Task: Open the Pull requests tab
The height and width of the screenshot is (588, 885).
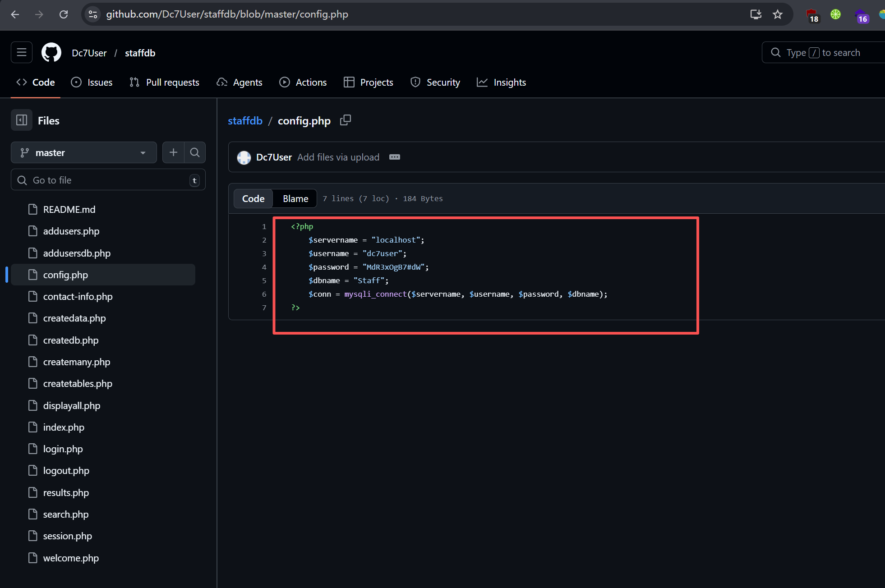Action: point(165,82)
